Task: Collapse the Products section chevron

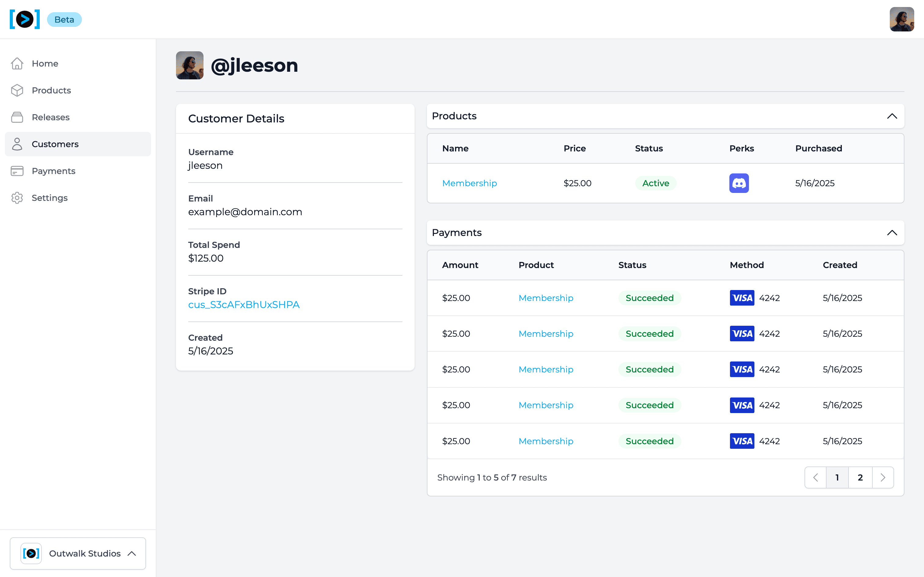Action: point(892,116)
